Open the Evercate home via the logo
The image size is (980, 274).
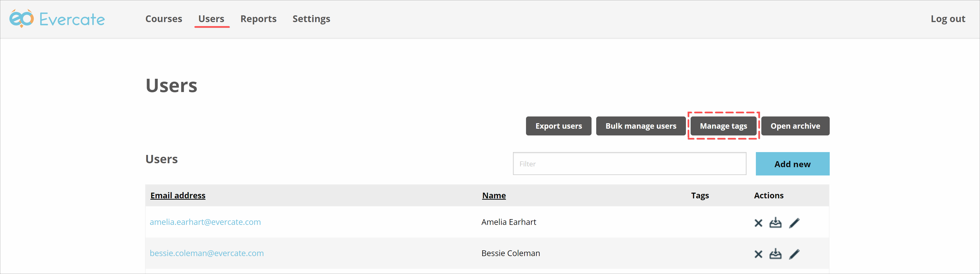57,19
